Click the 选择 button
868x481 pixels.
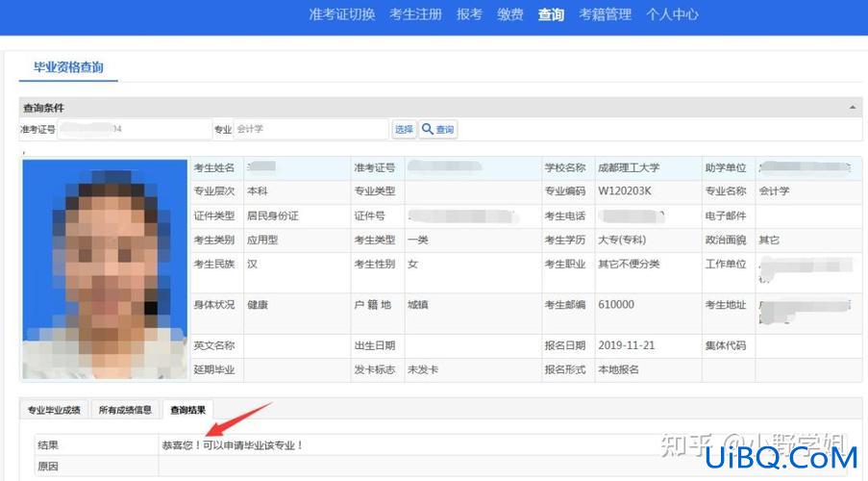pos(404,129)
